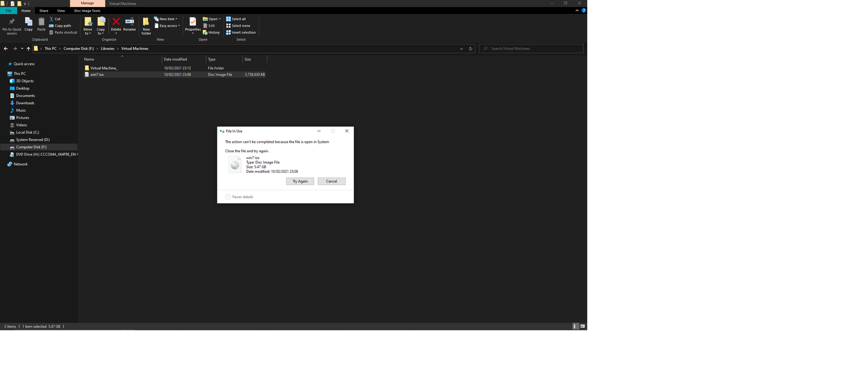Switch to the View ribbon tab
Viewport: 868px width, 388px height.
click(x=61, y=11)
